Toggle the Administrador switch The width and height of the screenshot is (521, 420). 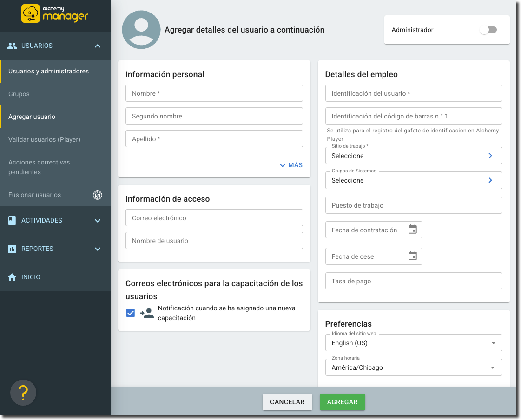488,30
